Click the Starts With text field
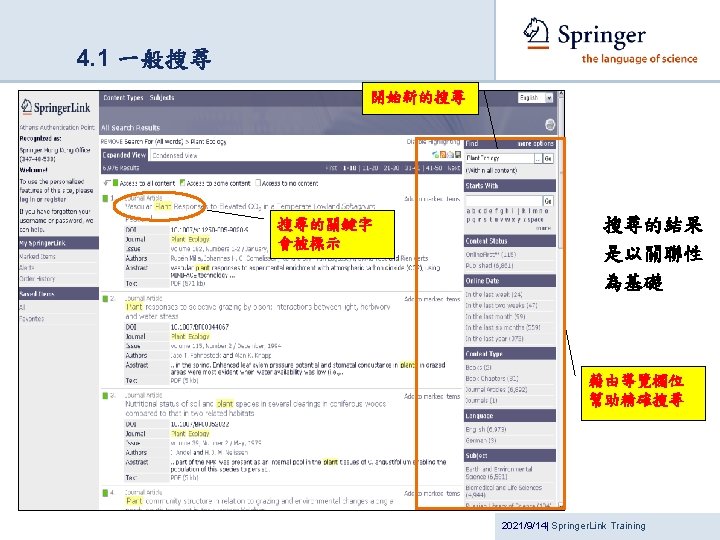 tap(504, 201)
